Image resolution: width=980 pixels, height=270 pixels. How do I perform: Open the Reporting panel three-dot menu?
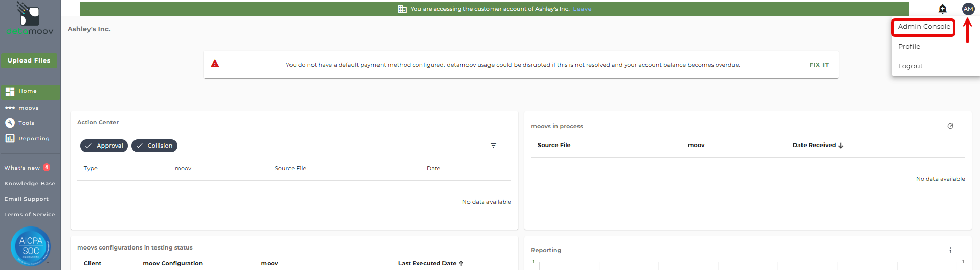click(x=950, y=250)
